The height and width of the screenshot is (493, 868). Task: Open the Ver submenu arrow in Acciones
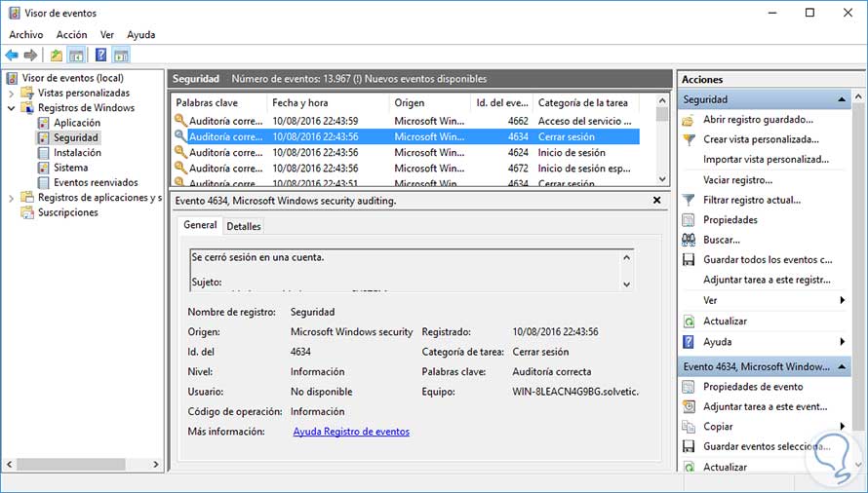pos(842,300)
